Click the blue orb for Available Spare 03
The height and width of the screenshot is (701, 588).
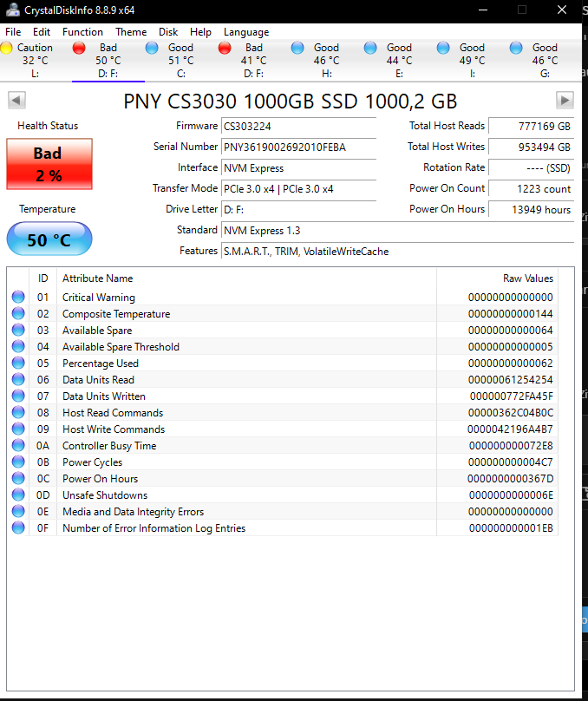[x=18, y=330]
